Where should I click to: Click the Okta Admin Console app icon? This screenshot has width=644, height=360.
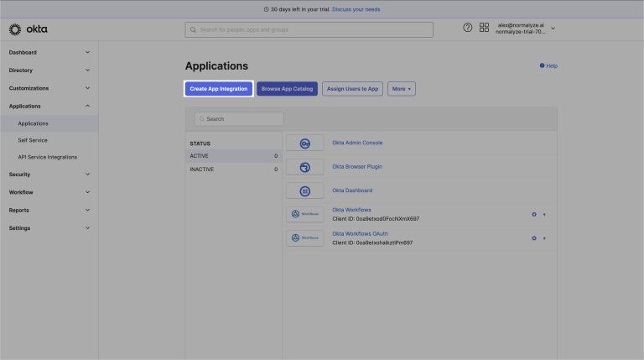tap(304, 143)
